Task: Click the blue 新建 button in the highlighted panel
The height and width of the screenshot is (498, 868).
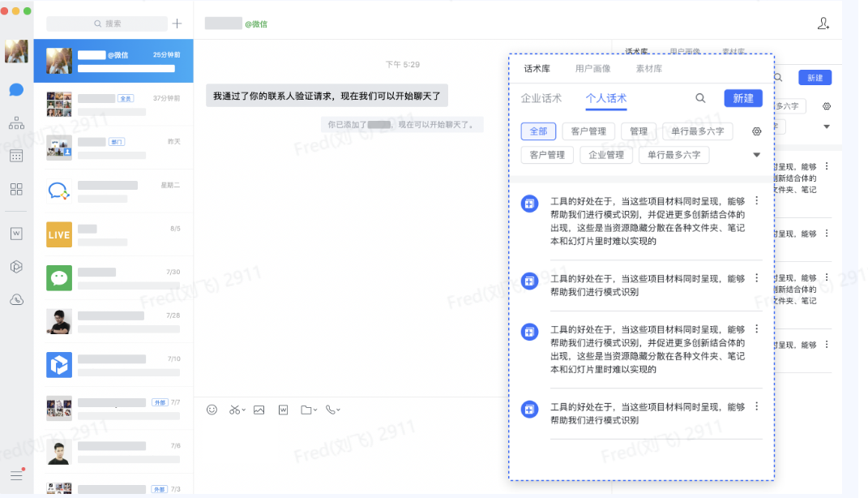Action: (x=743, y=98)
